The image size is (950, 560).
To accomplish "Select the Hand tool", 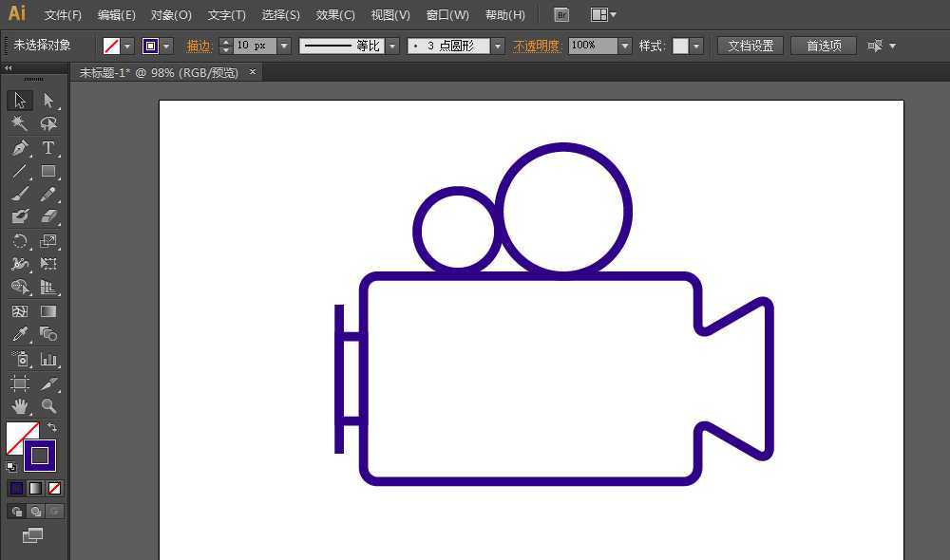I will (20, 406).
